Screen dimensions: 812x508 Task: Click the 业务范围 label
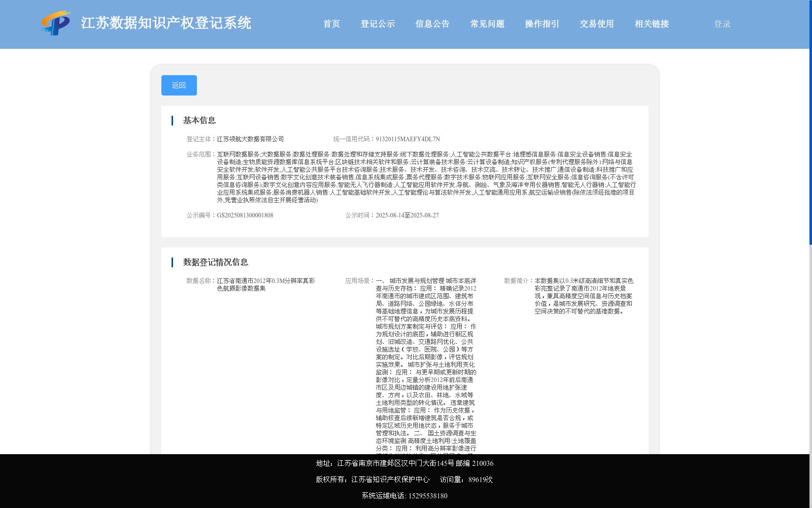tap(201, 154)
